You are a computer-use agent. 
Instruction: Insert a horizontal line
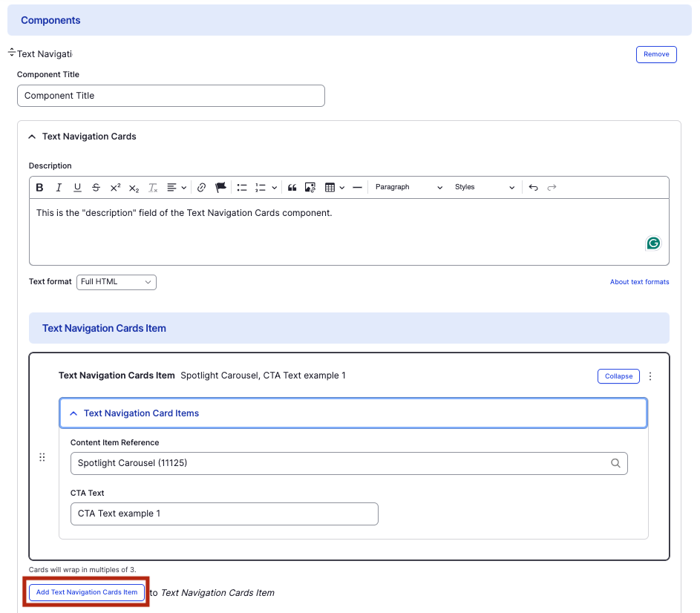(357, 188)
